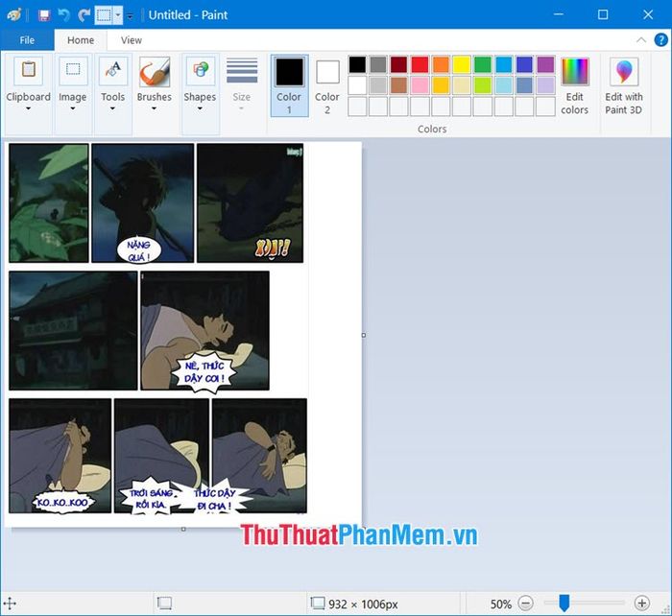672x616 pixels.
Task: Click the selection icon in the quick access toolbar
Action: click(104, 15)
